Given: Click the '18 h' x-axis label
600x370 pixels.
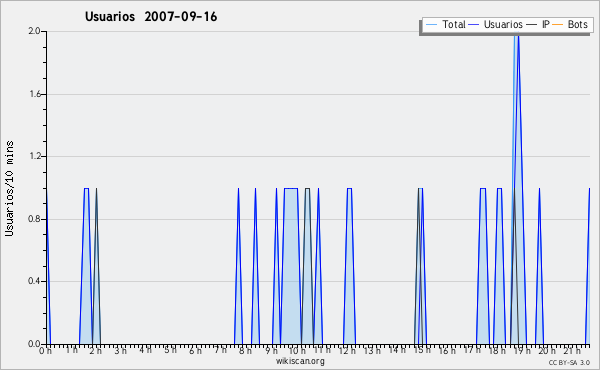Looking at the screenshot, I should [497, 350].
